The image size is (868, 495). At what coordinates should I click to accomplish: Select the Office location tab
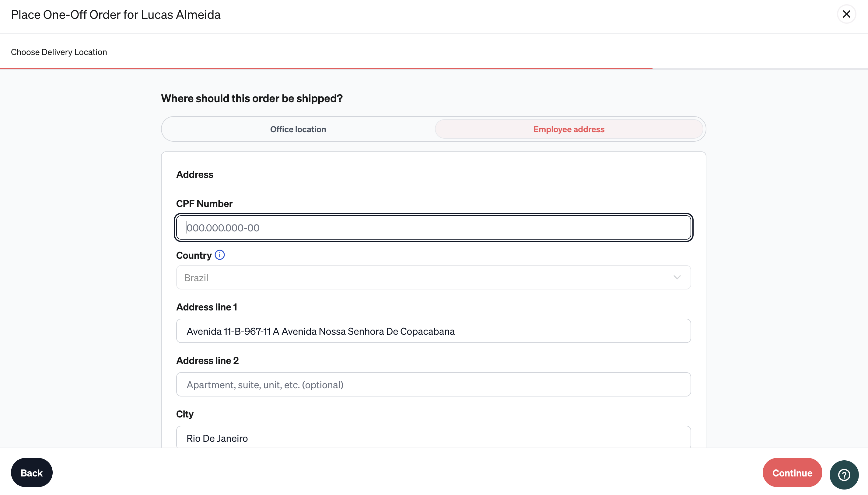(x=298, y=129)
